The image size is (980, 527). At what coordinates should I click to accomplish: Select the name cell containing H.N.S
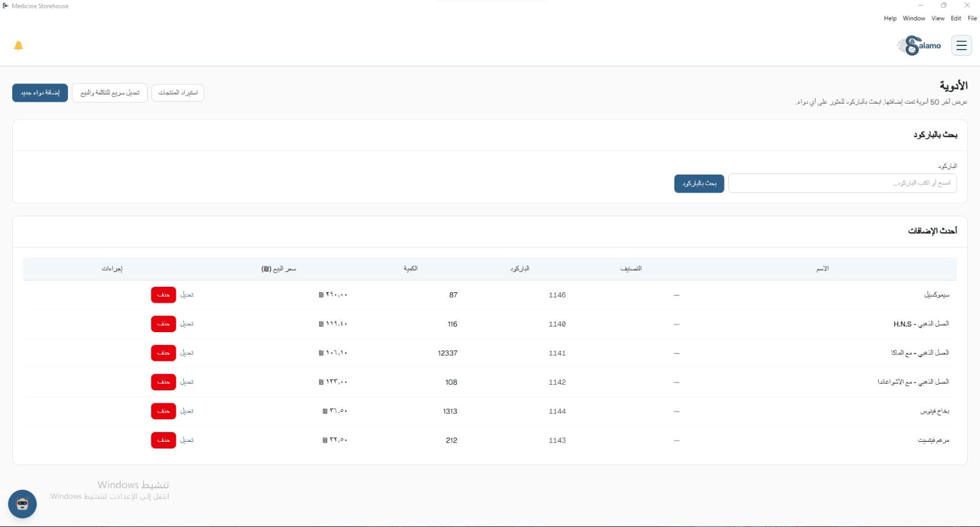pos(921,324)
